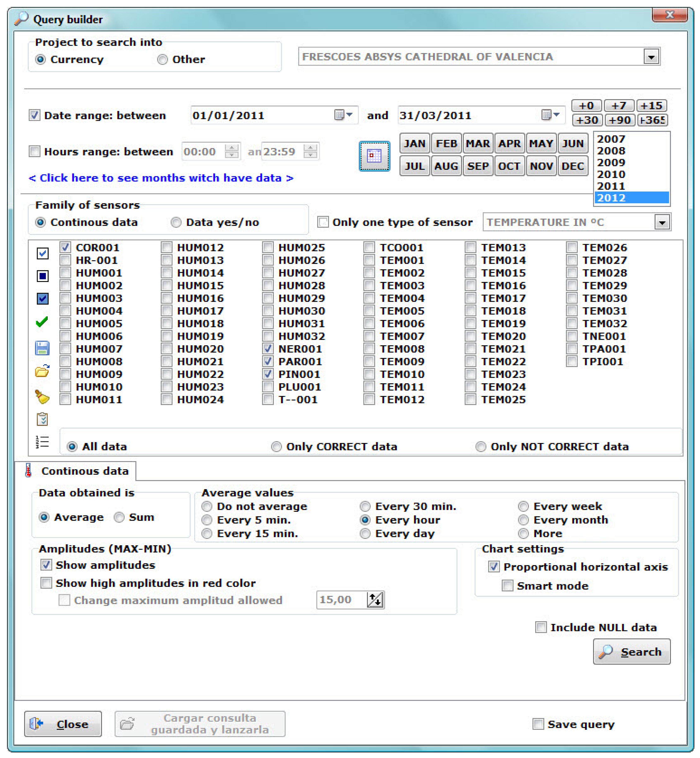Click the +7 days button
The height and width of the screenshot is (758, 700).
[619, 105]
